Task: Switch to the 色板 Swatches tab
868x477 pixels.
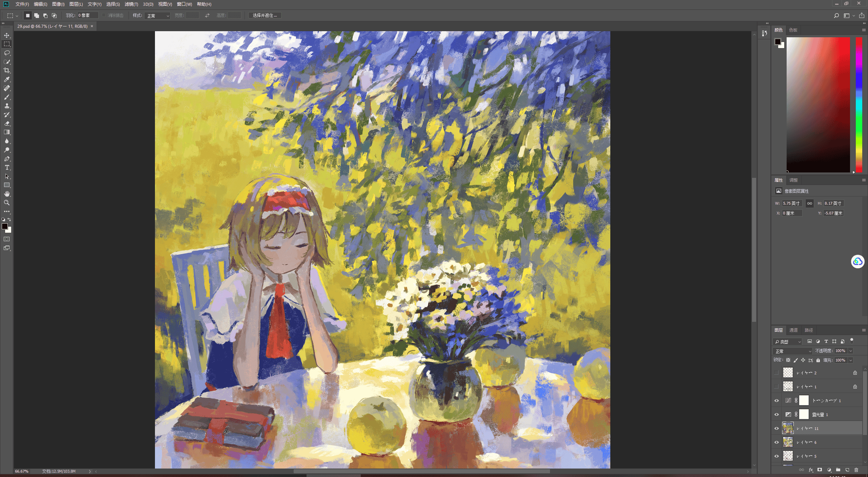Action: point(793,30)
